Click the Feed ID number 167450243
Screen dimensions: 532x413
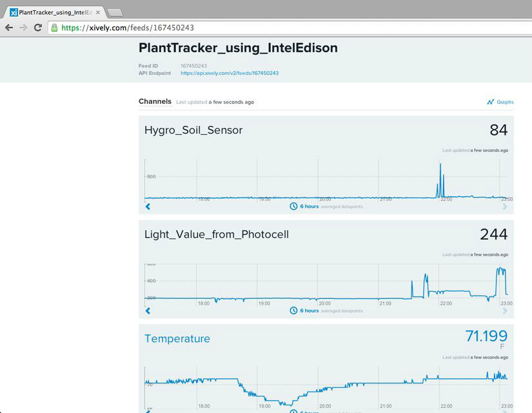tap(193, 66)
